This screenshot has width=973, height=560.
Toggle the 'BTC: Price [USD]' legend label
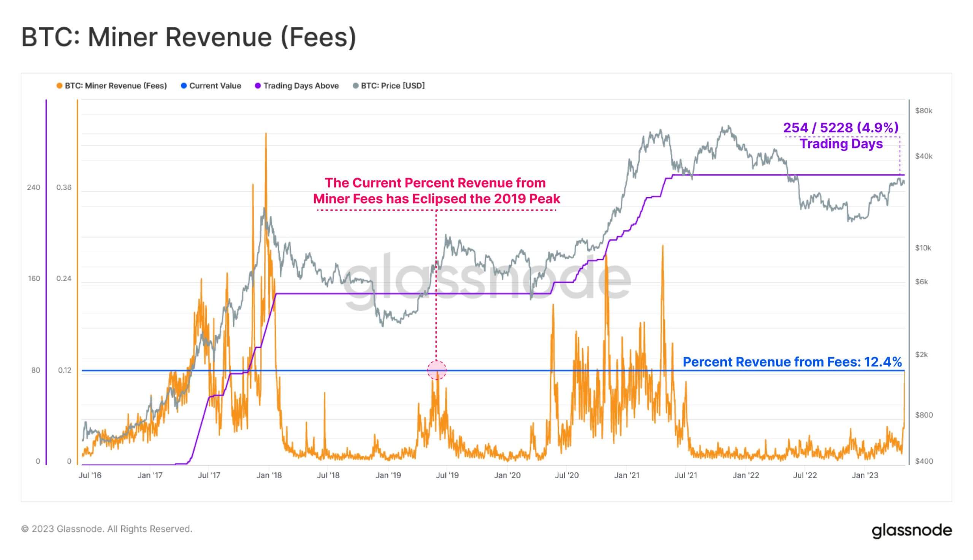(393, 86)
